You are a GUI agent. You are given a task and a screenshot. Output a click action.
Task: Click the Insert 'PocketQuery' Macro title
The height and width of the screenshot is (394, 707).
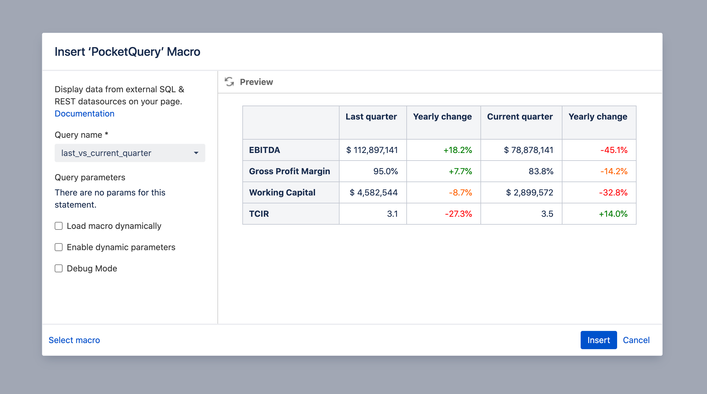tap(127, 52)
